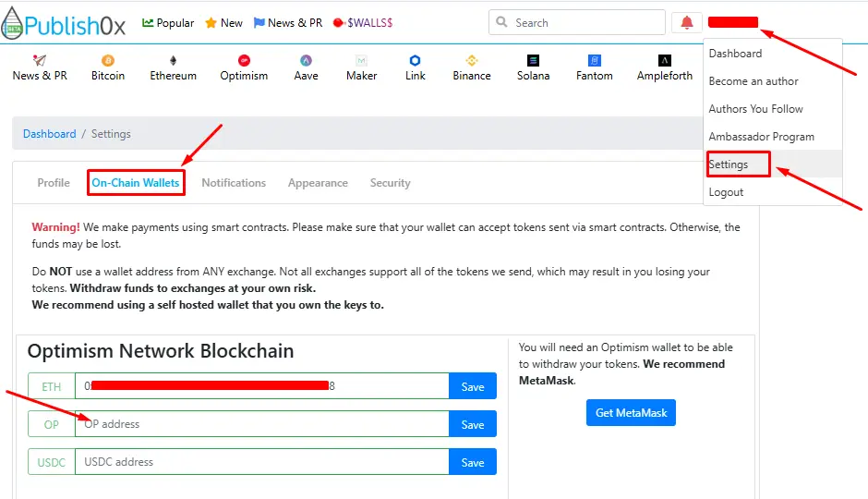This screenshot has height=499, width=868.
Task: Open the Security tab
Action: (391, 183)
